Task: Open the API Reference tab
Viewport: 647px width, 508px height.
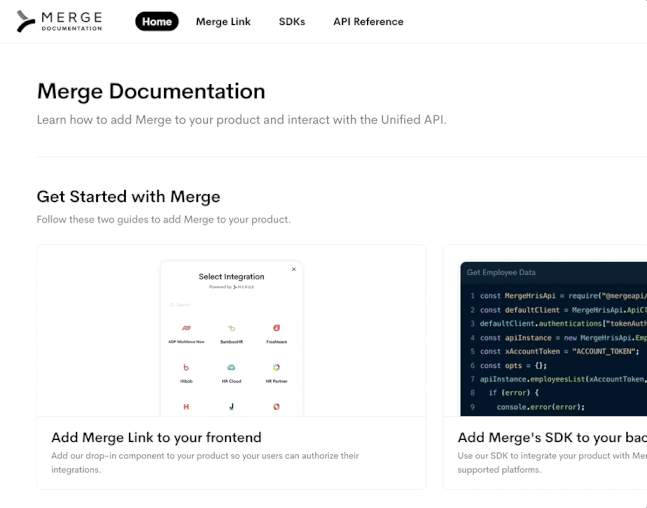Action: click(x=368, y=21)
